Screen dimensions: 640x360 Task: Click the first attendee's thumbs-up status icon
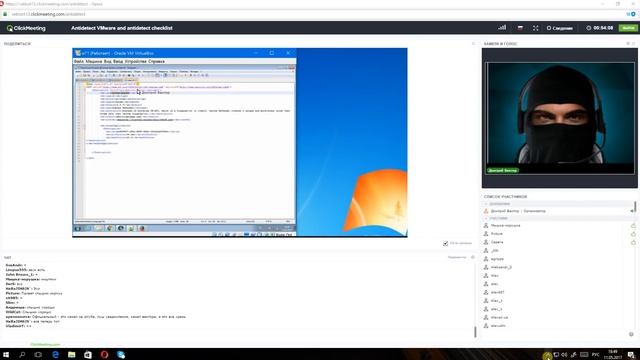(633, 225)
